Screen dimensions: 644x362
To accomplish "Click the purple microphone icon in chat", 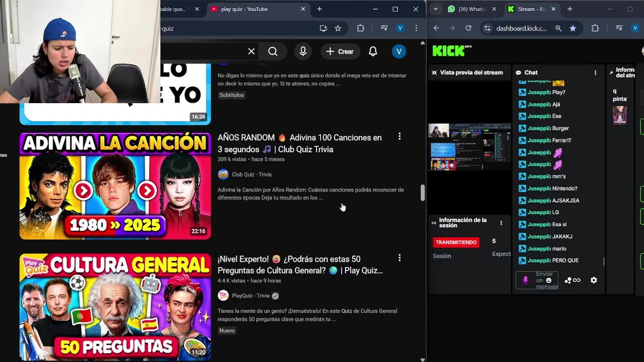I will 526,280.
